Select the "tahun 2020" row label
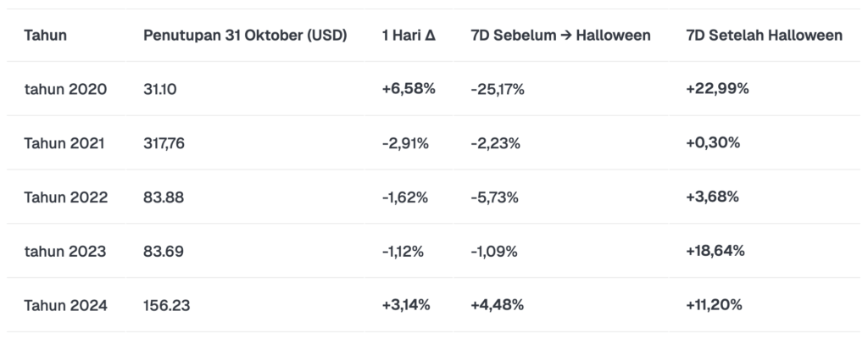Screen dimensions: 868x339 pyautogui.click(x=65, y=89)
